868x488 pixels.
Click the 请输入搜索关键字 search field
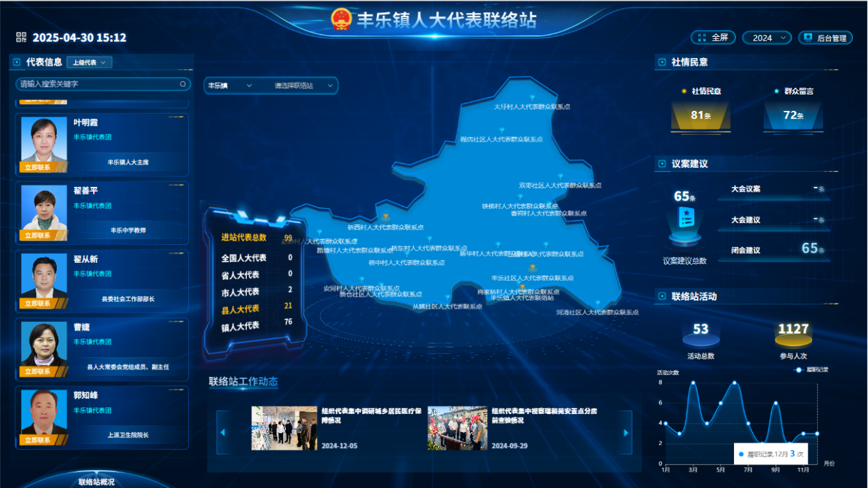tap(96, 84)
